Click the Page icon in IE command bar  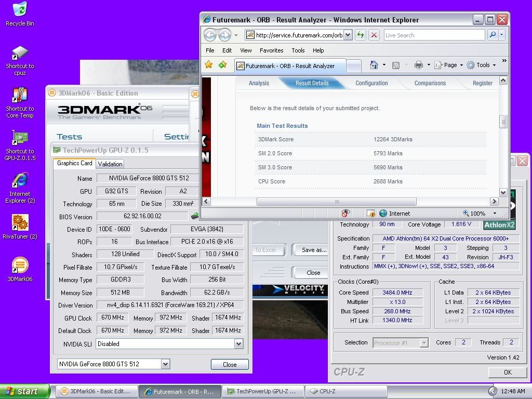437,65
